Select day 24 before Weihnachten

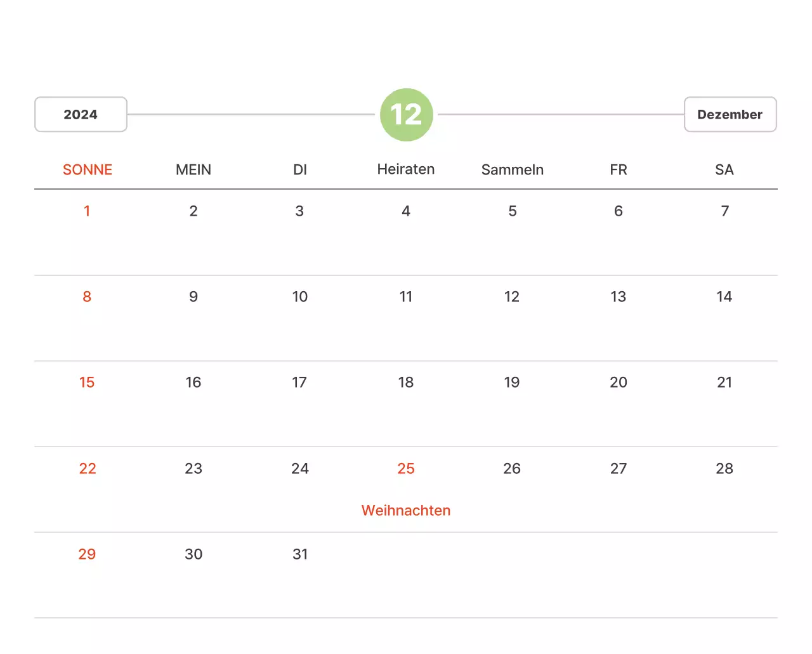click(300, 469)
